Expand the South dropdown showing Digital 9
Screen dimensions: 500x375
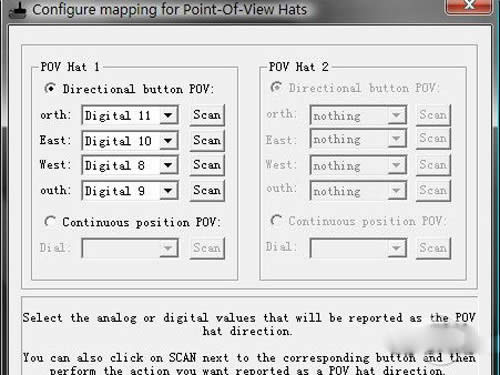click(130, 190)
